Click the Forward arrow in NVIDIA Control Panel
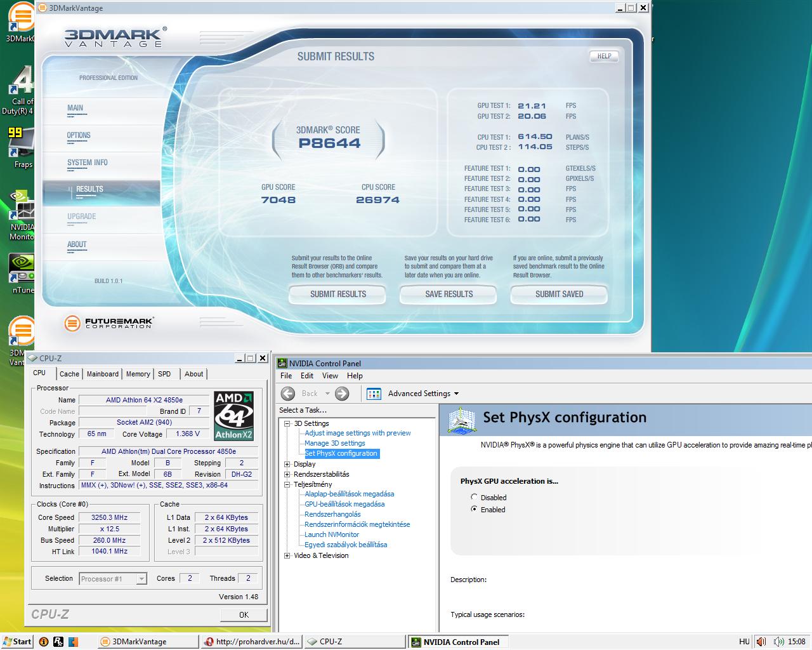Viewport: 812px width, 650px height. pos(342,394)
